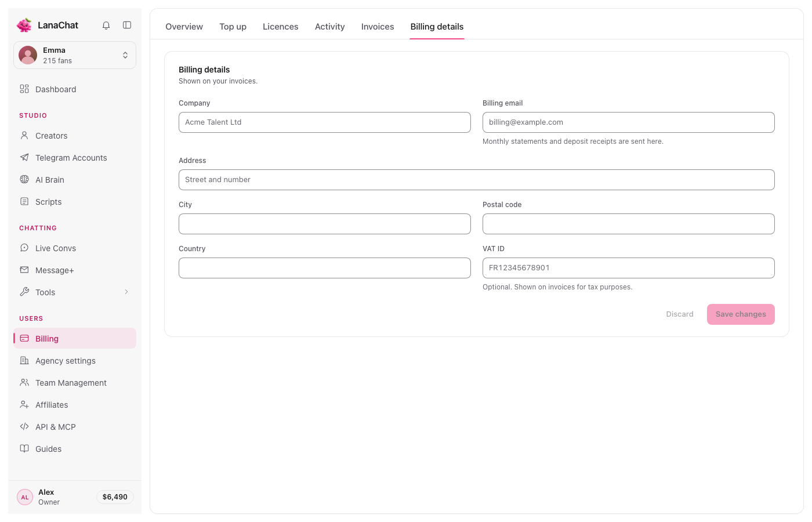Expand the Tools submenu chevron
The width and height of the screenshot is (812, 522).
126,292
